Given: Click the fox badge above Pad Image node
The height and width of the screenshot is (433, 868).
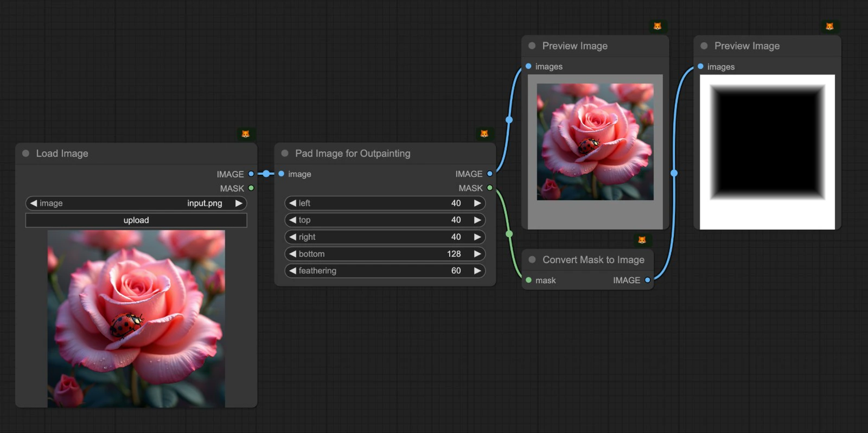Looking at the screenshot, I should pyautogui.click(x=484, y=134).
